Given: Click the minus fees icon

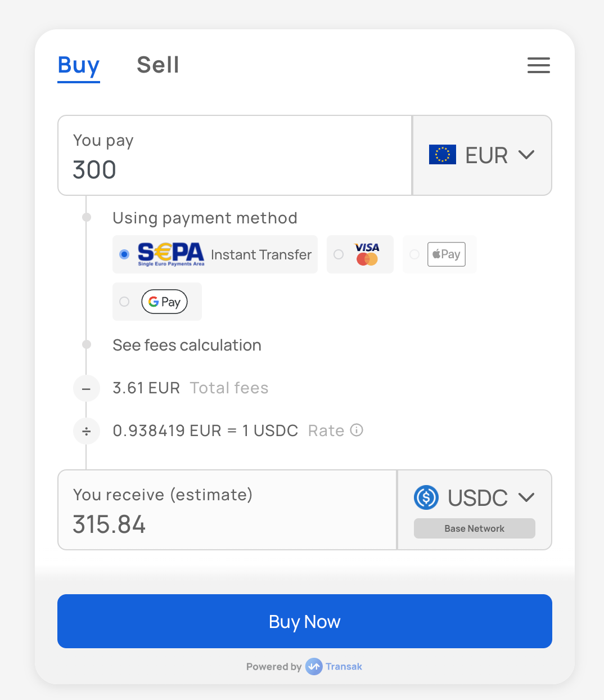Looking at the screenshot, I should click(87, 389).
